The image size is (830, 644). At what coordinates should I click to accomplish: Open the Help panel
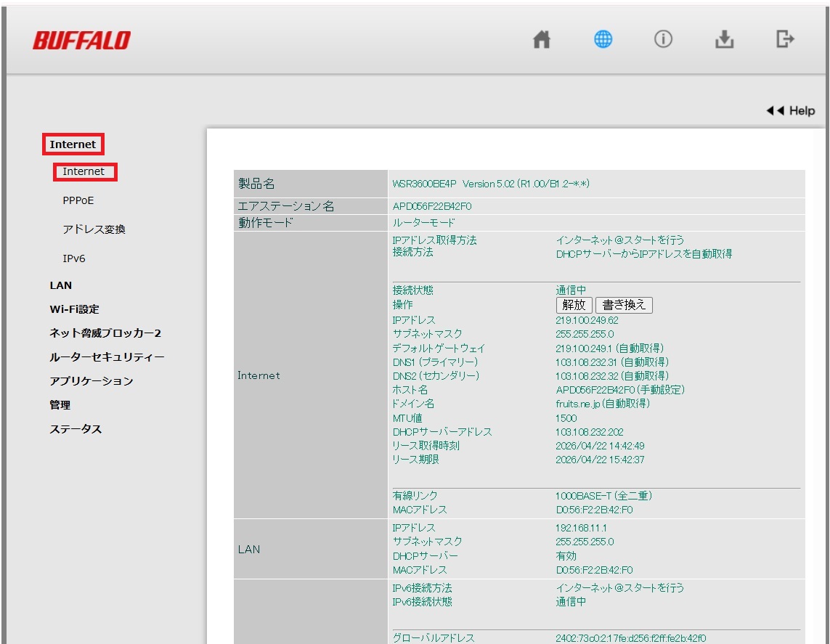click(x=791, y=110)
